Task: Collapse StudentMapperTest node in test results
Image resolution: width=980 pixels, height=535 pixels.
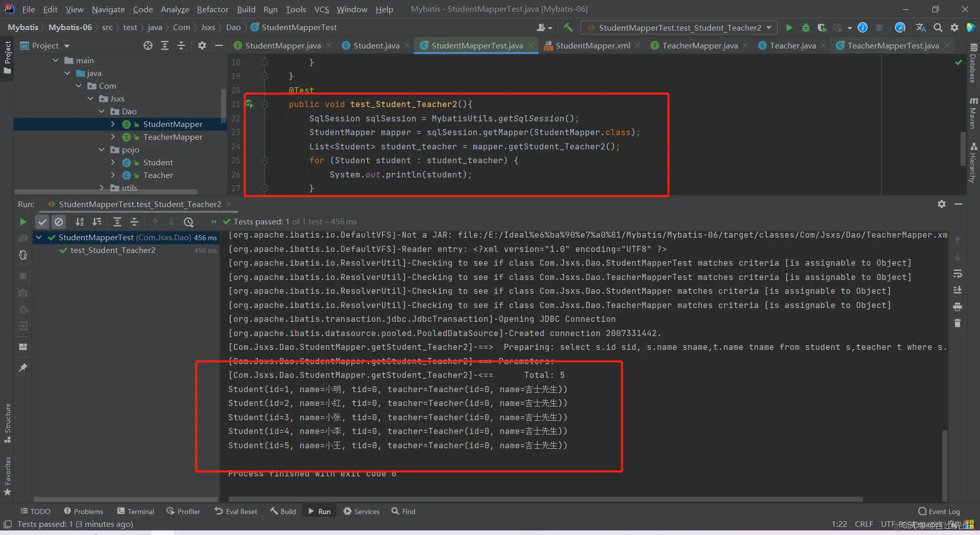Action: [39, 237]
